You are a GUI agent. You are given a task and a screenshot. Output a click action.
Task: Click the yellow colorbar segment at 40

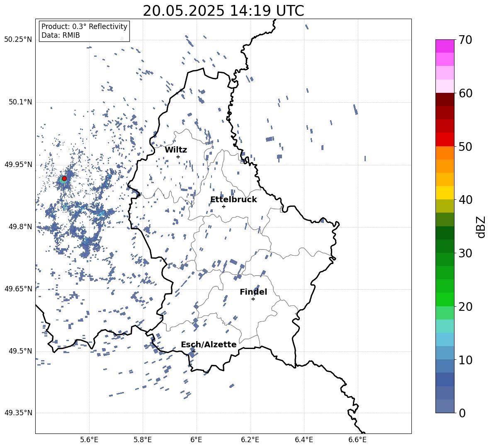tap(445, 193)
